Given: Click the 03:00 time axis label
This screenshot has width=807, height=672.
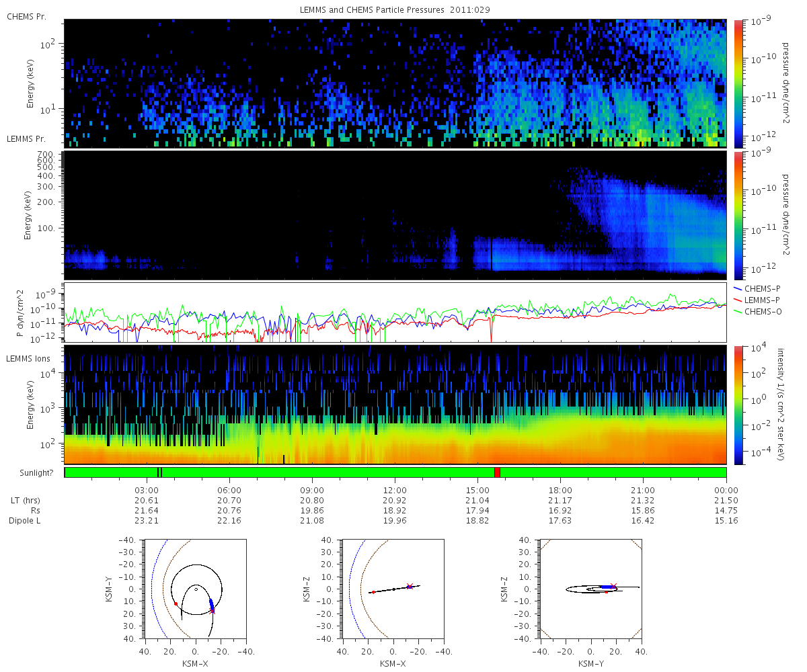Looking at the screenshot, I should (x=147, y=490).
